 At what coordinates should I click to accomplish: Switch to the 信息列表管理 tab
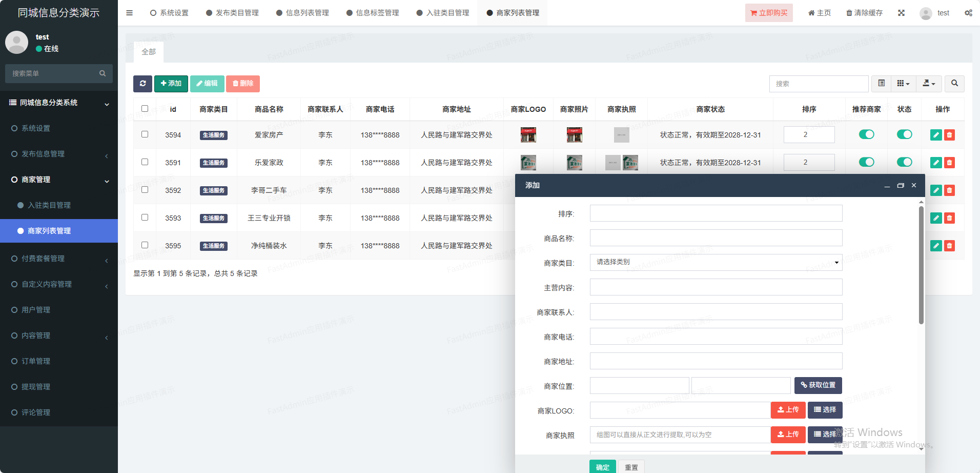(x=302, y=13)
